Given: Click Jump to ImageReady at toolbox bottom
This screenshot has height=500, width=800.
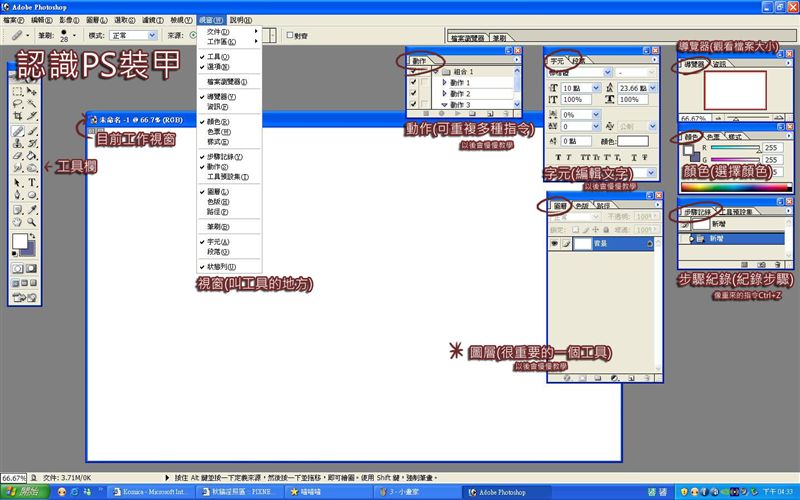Looking at the screenshot, I should [x=24, y=297].
